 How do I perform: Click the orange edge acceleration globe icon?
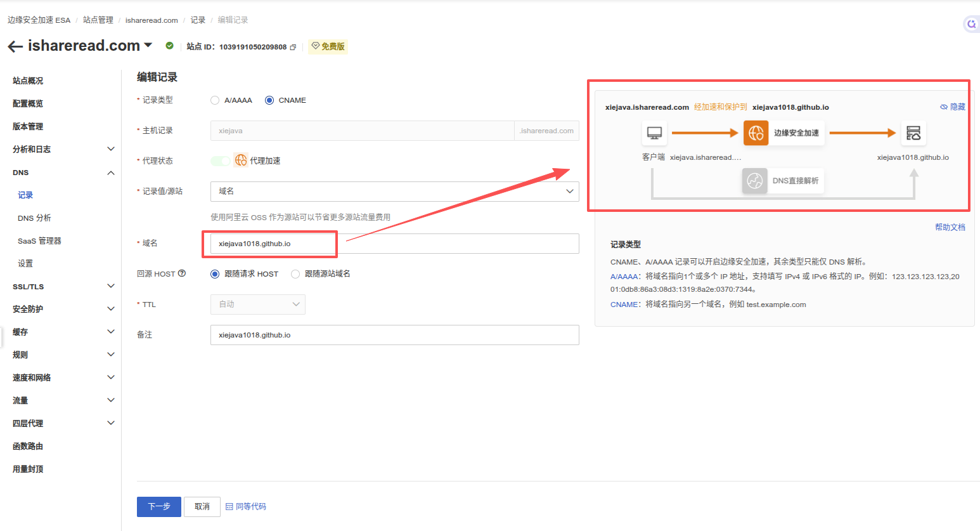pyautogui.click(x=756, y=133)
